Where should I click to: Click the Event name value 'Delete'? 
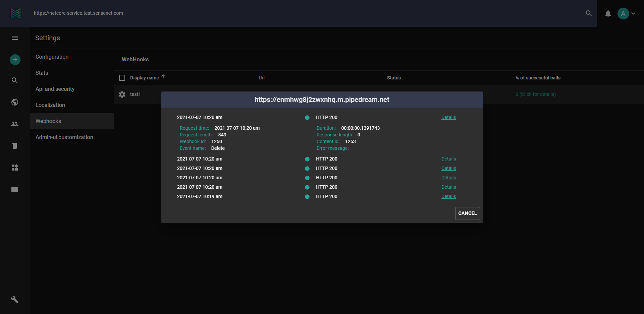click(218, 148)
